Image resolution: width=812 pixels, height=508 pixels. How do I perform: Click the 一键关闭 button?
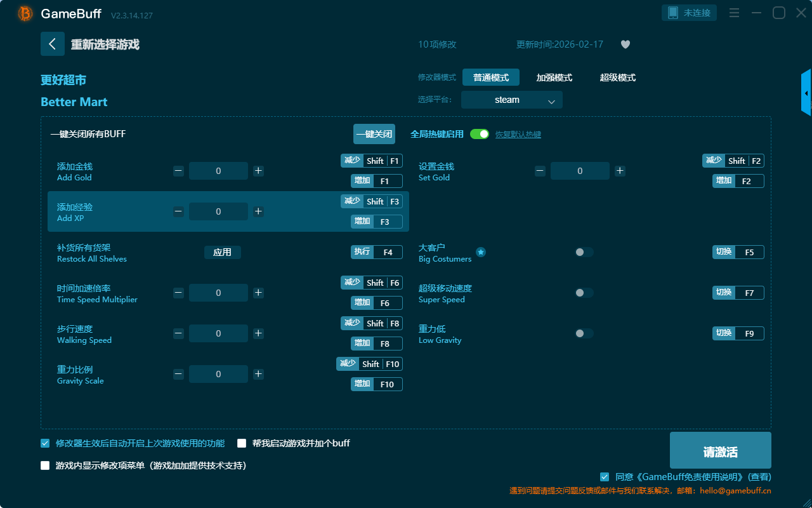374,134
